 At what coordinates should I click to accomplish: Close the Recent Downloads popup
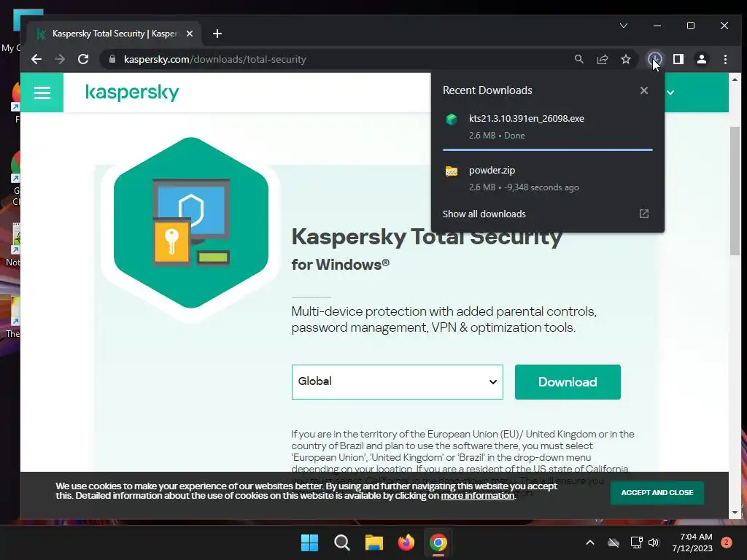[x=643, y=90]
